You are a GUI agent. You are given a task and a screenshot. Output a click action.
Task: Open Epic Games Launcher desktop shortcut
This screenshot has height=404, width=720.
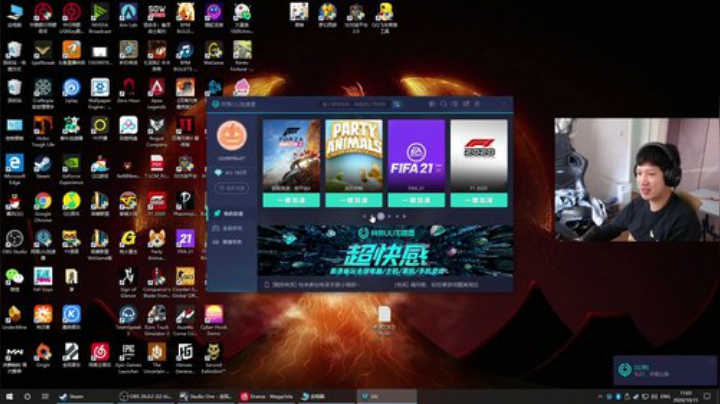pyautogui.click(x=128, y=359)
